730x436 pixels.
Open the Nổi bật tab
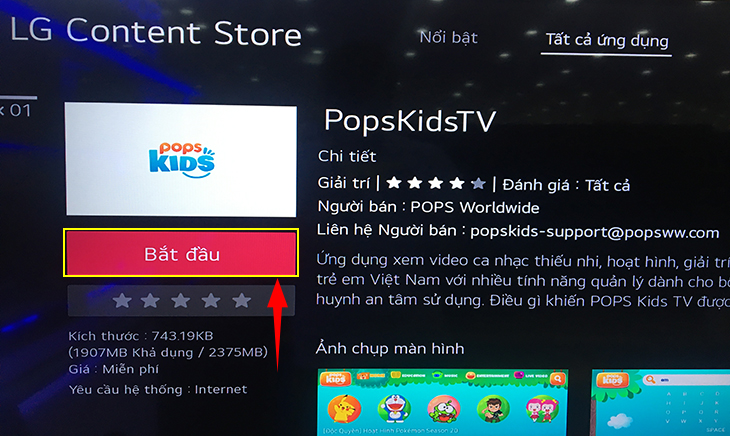tap(448, 37)
